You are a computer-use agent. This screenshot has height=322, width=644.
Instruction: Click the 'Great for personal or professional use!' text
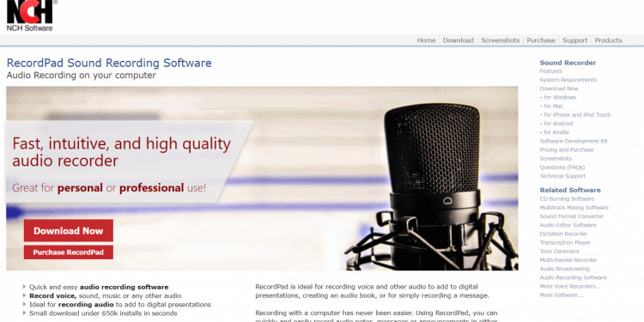[x=109, y=188]
